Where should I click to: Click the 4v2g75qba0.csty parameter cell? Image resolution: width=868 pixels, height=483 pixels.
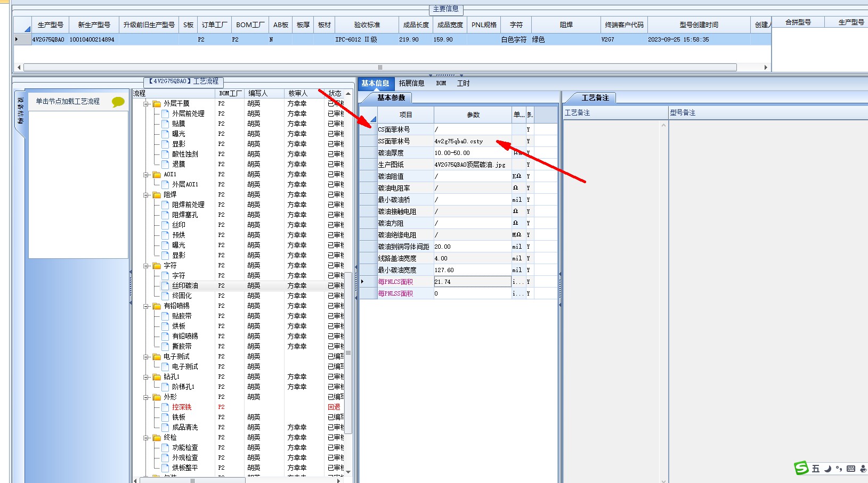[x=473, y=142]
